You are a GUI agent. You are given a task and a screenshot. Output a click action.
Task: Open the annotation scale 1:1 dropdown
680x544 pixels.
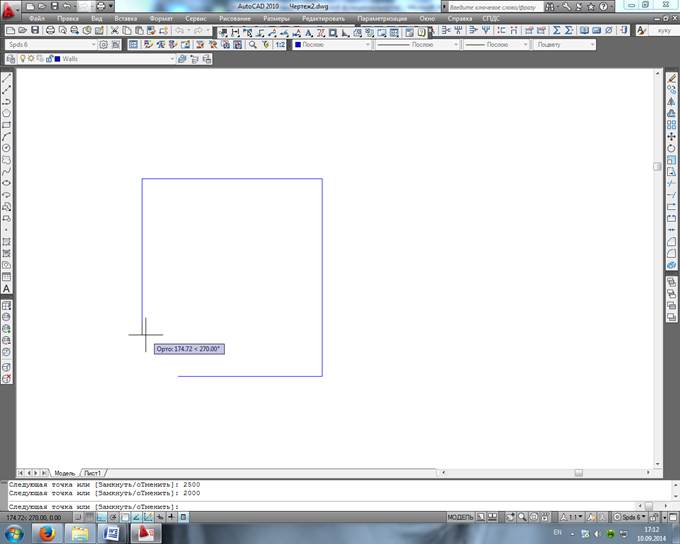tap(571, 517)
